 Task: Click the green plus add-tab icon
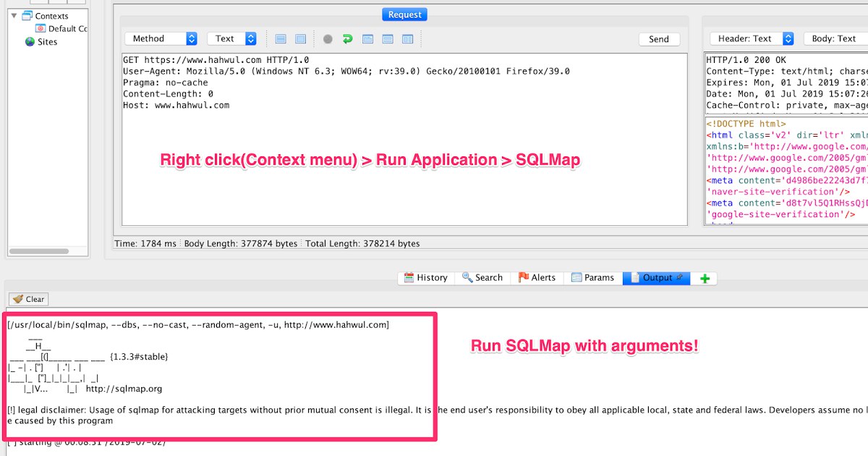pos(705,278)
